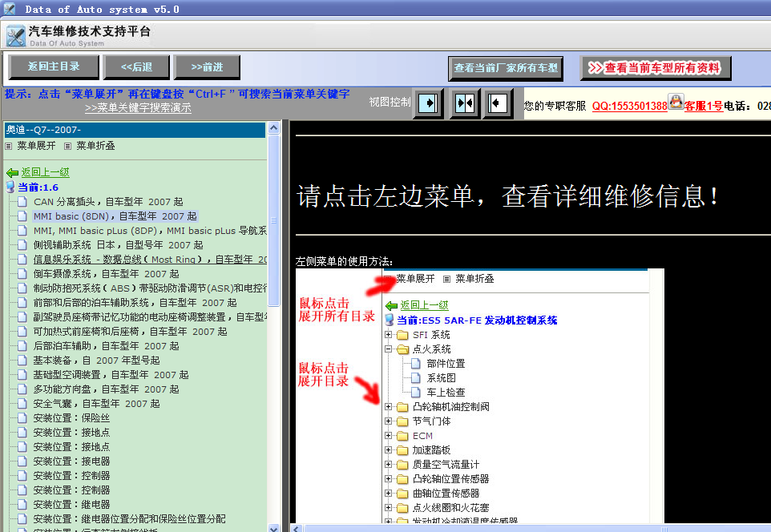
Task: Click view control arrow-right panel icon
Action: [x=428, y=103]
